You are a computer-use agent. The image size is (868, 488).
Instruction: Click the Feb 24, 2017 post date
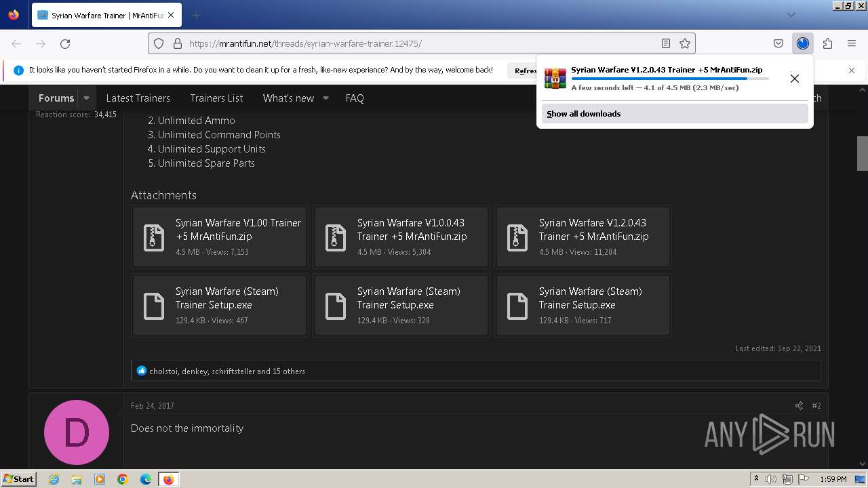[153, 405]
